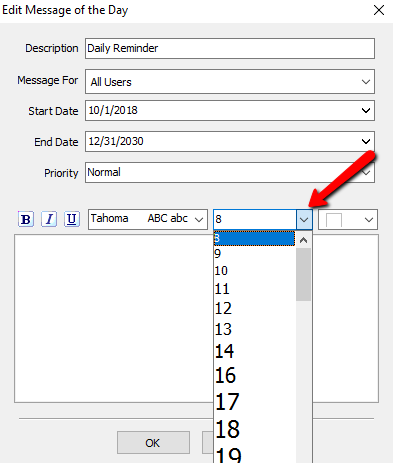Open the Start Date calendar dropdown
The image size is (393, 463).
pyautogui.click(x=366, y=110)
